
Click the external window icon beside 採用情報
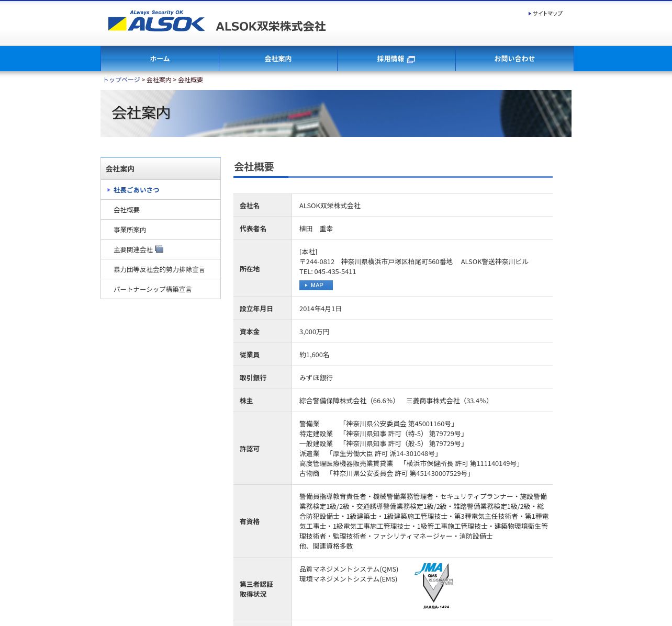coord(411,59)
